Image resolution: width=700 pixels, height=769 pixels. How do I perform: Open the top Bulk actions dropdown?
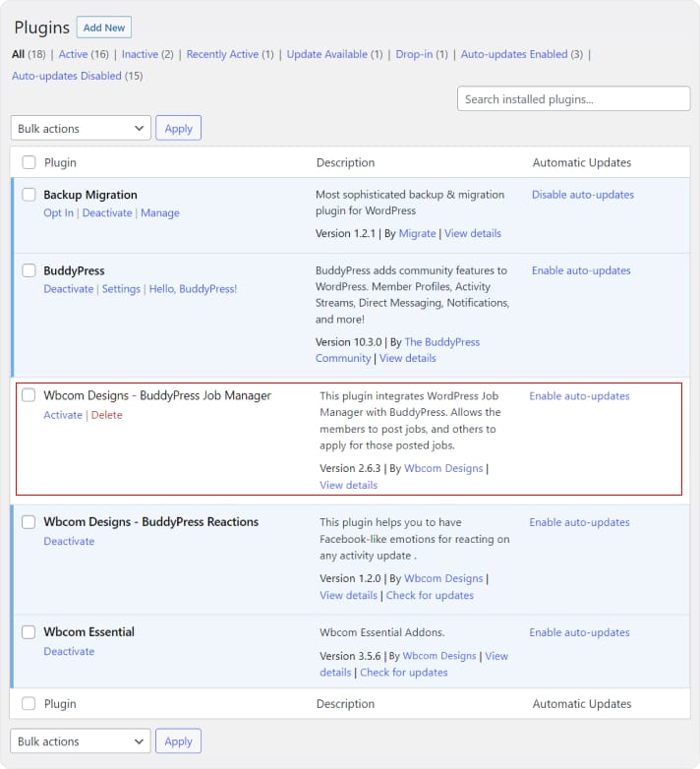pos(81,129)
